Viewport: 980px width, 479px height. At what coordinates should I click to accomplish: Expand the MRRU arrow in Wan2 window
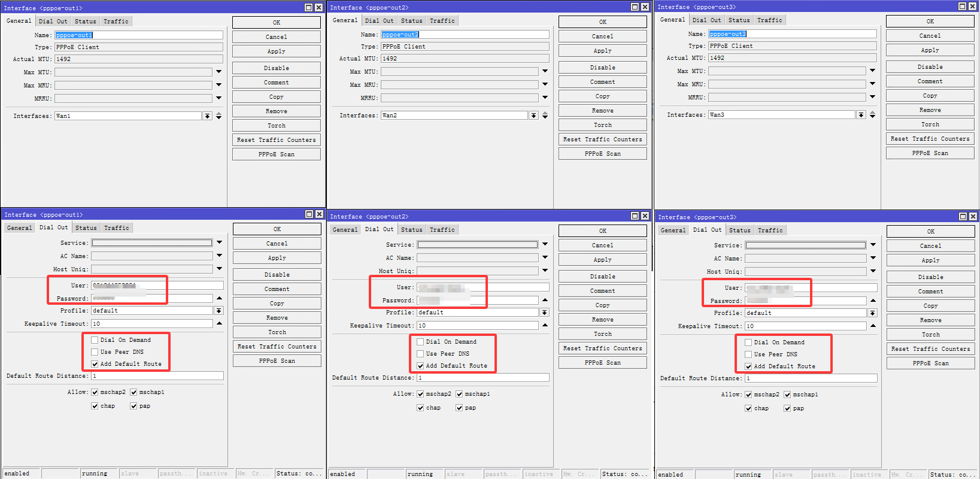coord(545,98)
